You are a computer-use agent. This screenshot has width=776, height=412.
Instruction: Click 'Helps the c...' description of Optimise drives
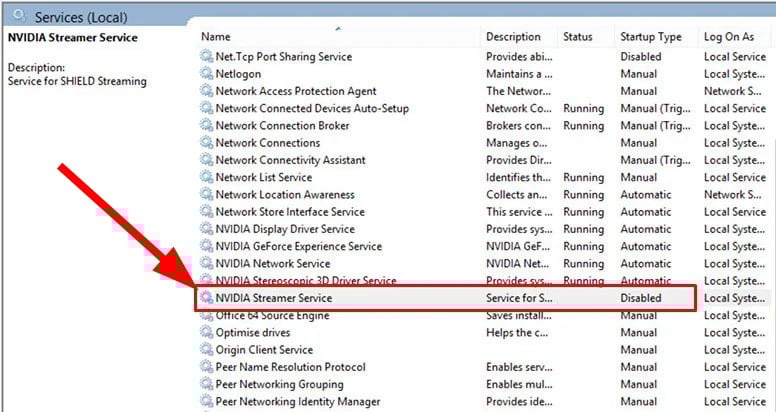(517, 332)
